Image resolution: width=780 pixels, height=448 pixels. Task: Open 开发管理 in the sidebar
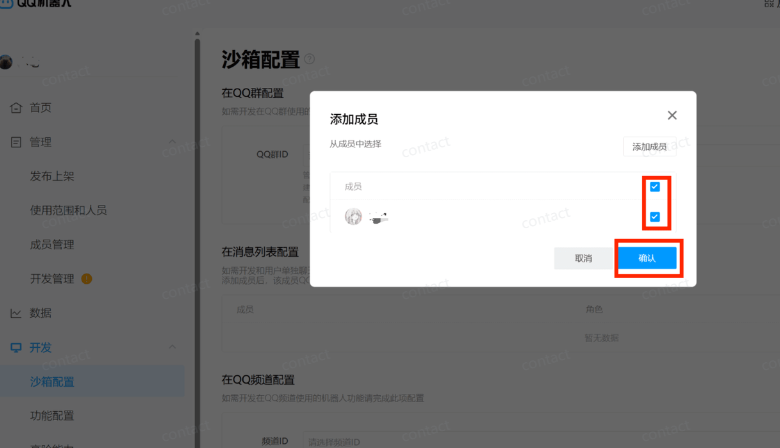(x=52, y=279)
